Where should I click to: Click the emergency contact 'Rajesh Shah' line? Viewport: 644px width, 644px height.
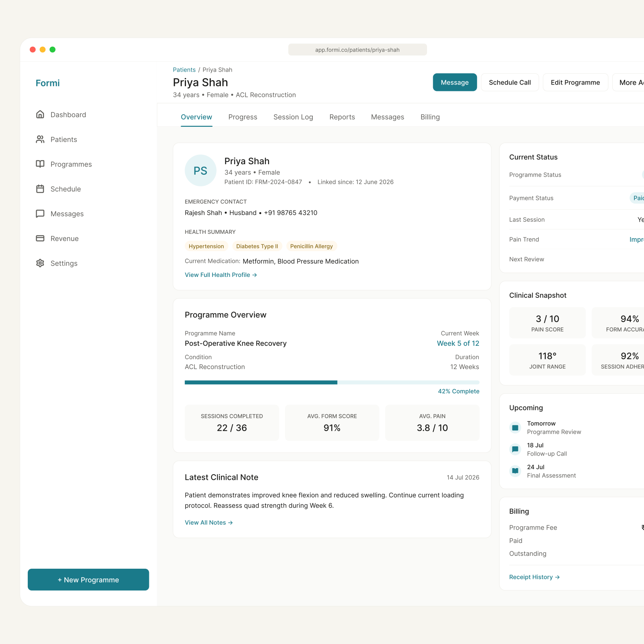pyautogui.click(x=251, y=213)
